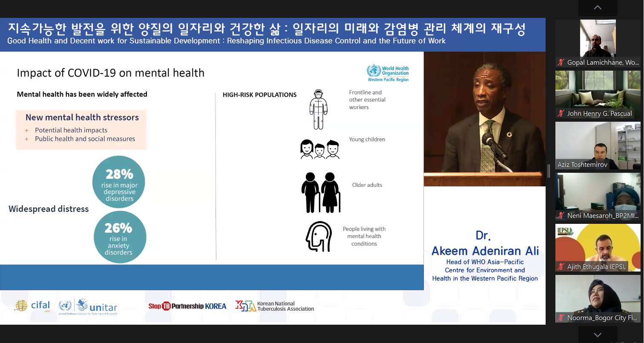Click the speaker video of Dr. Akeem Ali

point(485,119)
